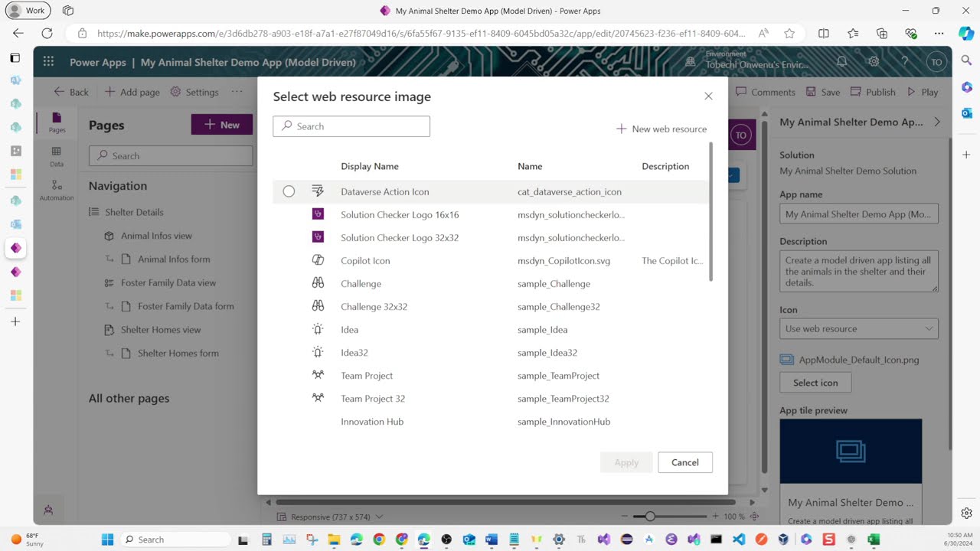Select Shelter Details group in navigation
Viewport: 980px width, 551px height.
(134, 212)
